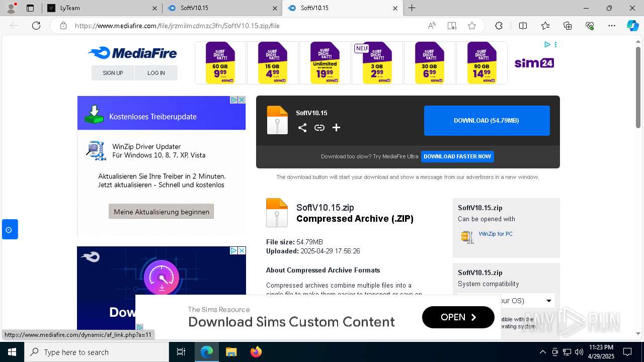Image resolution: width=644 pixels, height=362 pixels.
Task: Click the taskbar search box
Action: point(97,352)
